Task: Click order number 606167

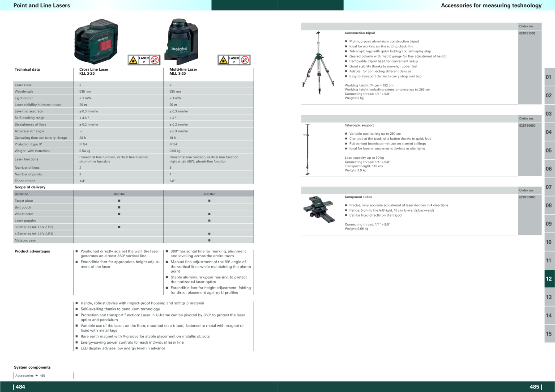Action: pos(209,194)
